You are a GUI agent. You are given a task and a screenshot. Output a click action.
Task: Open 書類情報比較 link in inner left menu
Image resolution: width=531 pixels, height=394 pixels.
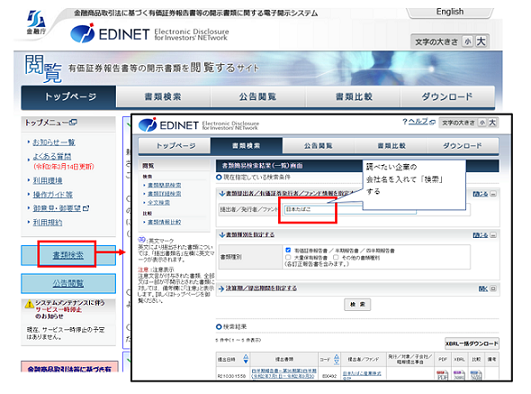pos(164,222)
